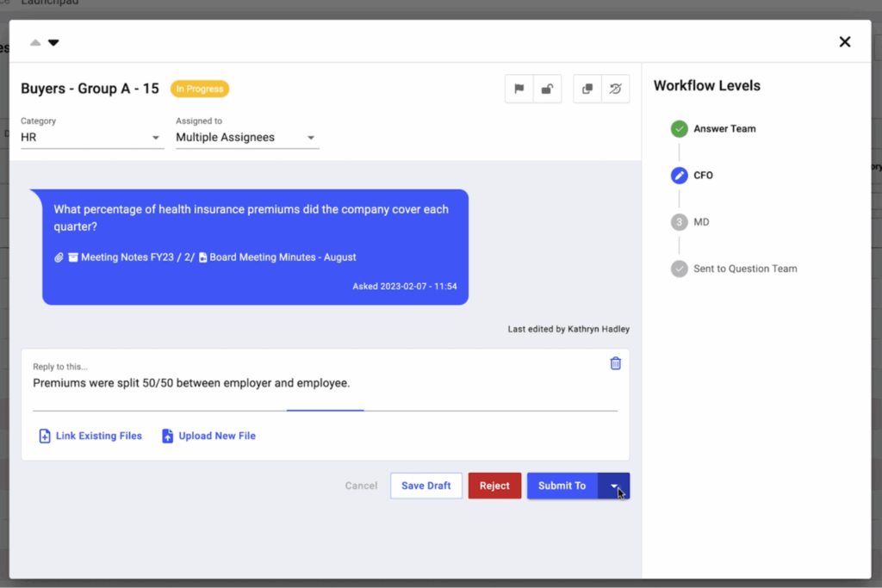
Task: Toggle the lock icon on the question
Action: point(547,89)
